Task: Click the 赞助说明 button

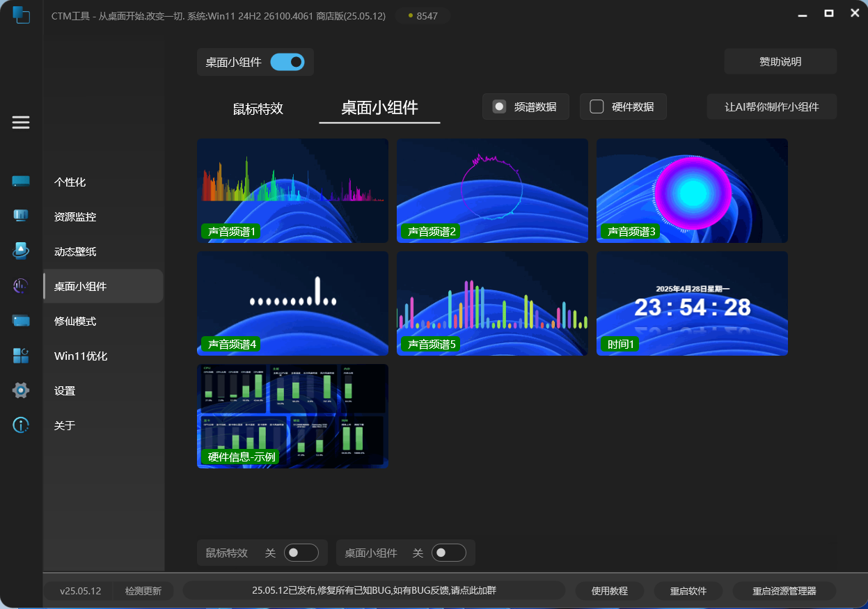Action: pos(780,61)
